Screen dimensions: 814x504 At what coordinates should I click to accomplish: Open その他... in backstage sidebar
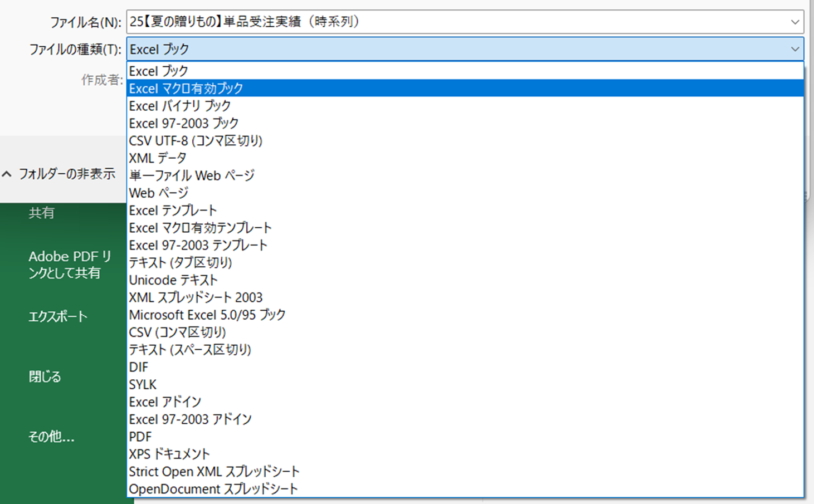coord(51,437)
